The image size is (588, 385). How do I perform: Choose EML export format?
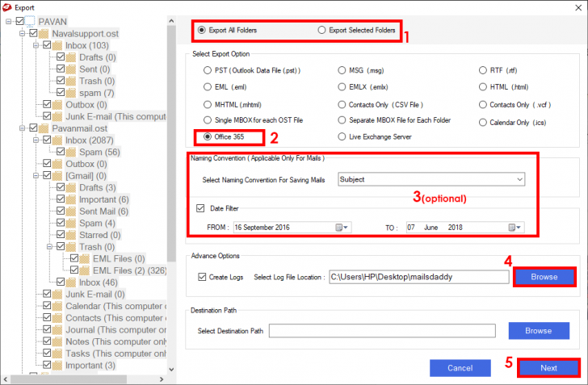click(x=208, y=87)
